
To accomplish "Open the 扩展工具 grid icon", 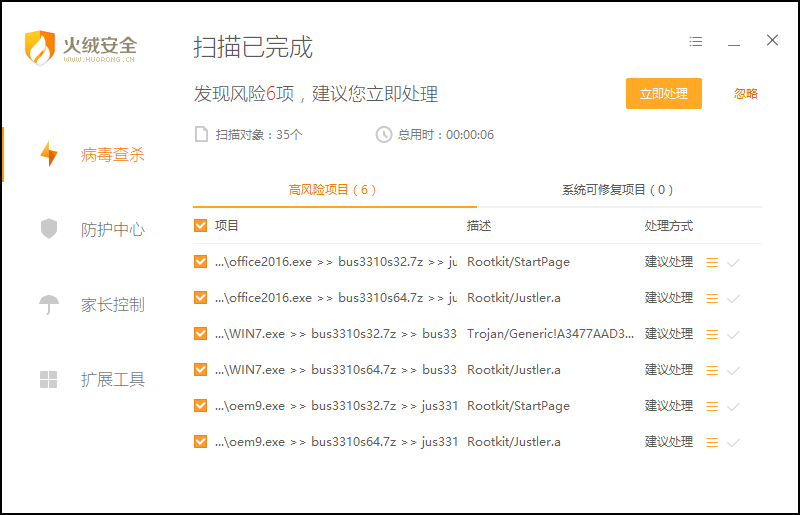I will (x=48, y=379).
